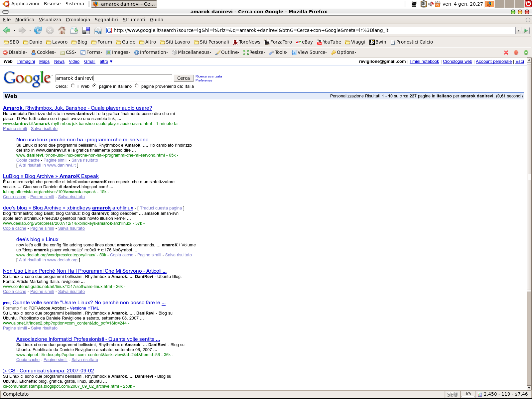This screenshot has width=532, height=399.
Task: Click into the Google search text field
Action: point(114,78)
